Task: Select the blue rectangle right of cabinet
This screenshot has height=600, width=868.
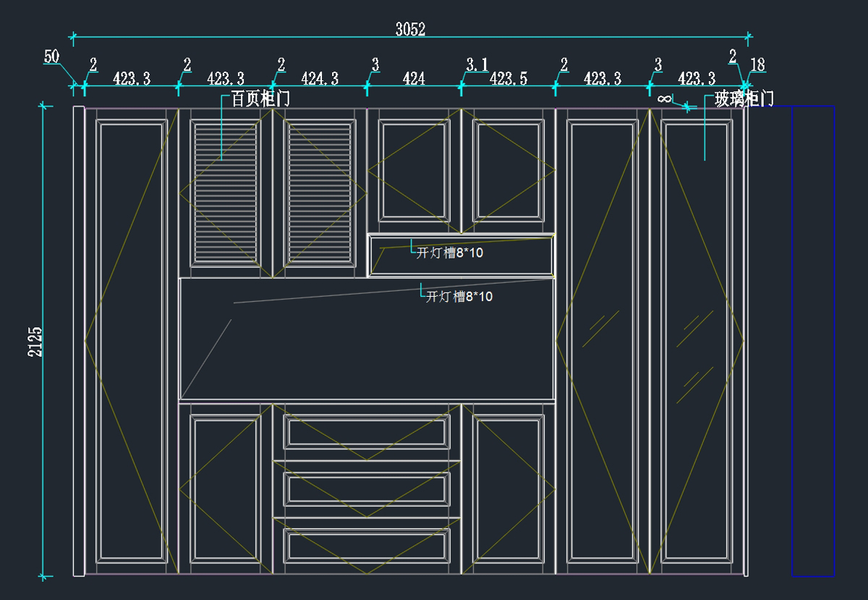Action: [x=812, y=340]
